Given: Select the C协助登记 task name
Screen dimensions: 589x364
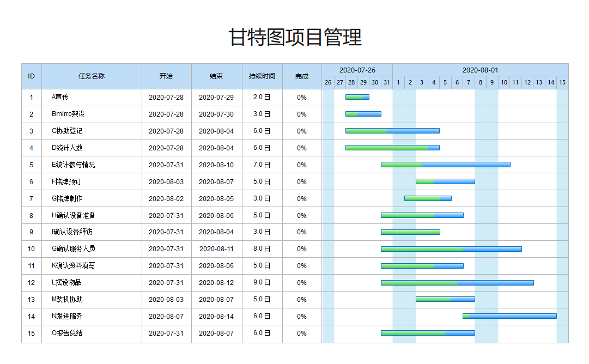Looking at the screenshot, I should tap(67, 131).
